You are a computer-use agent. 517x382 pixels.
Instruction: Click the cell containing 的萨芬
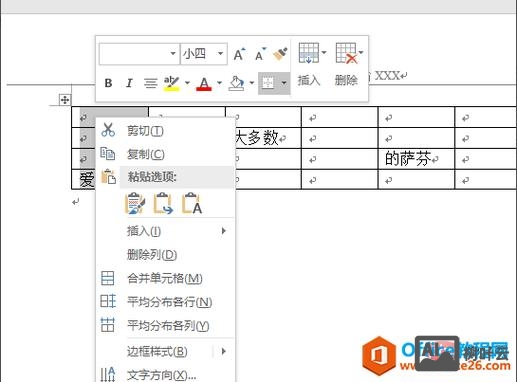click(416, 159)
